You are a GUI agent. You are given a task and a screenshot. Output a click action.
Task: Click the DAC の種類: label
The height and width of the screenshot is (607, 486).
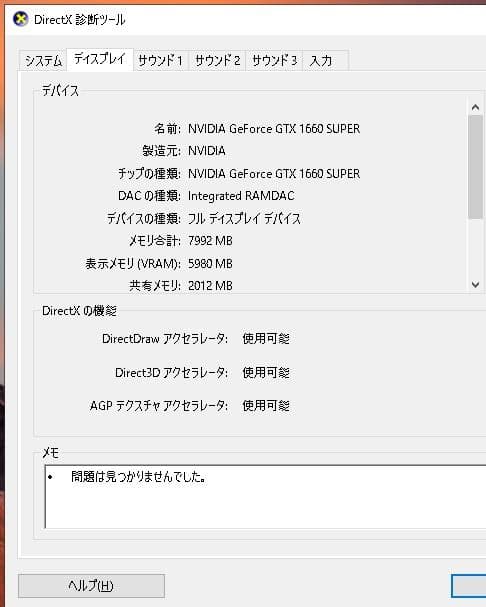[149, 196]
